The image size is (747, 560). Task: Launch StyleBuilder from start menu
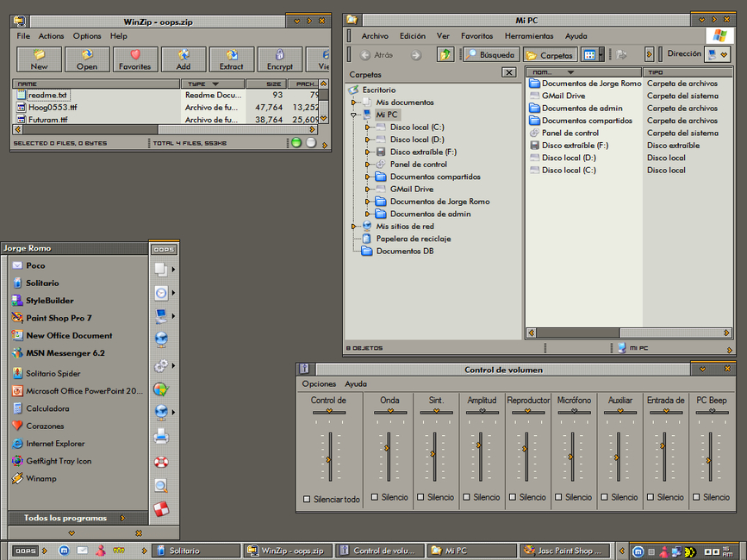click(x=50, y=301)
